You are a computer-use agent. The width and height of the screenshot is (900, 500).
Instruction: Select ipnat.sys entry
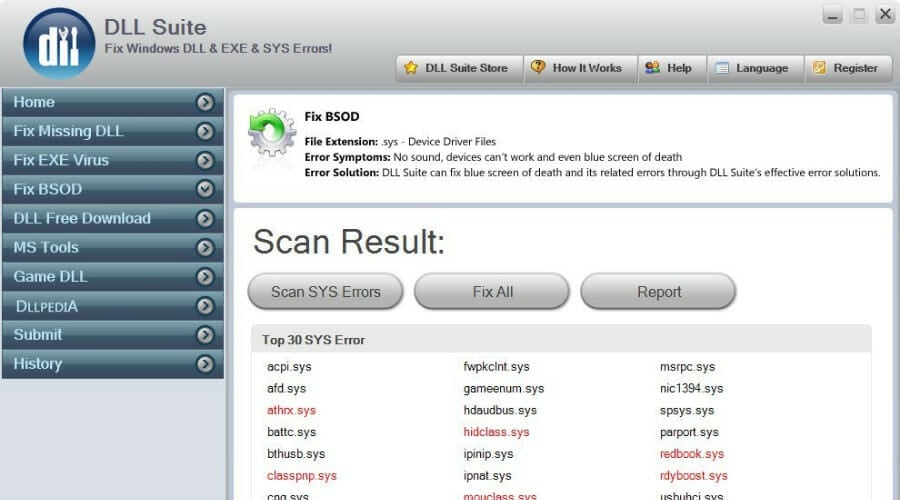tap(487, 476)
